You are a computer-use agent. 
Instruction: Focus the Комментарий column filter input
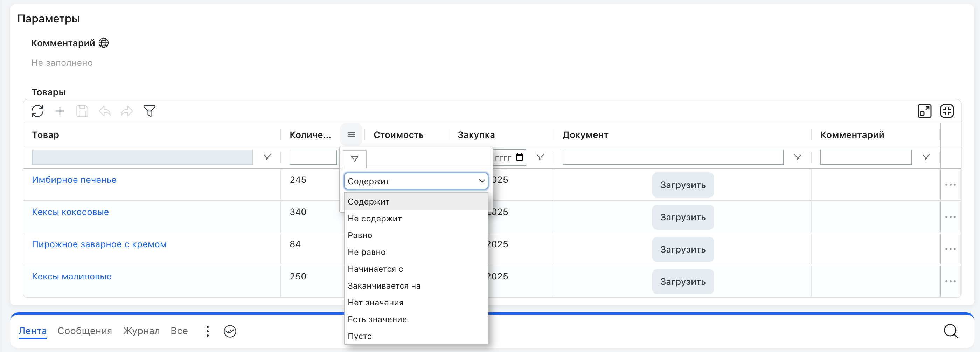pos(866,157)
